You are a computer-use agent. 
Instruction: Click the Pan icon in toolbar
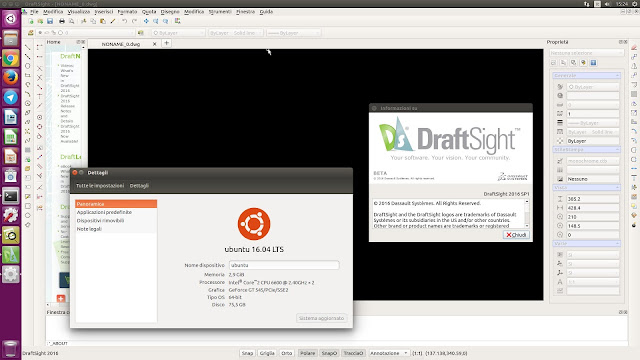pos(146,21)
